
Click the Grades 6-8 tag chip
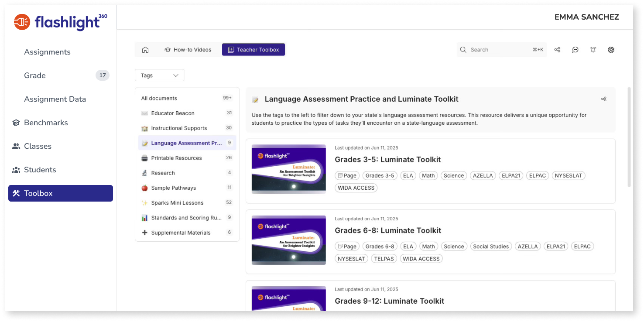(x=380, y=247)
